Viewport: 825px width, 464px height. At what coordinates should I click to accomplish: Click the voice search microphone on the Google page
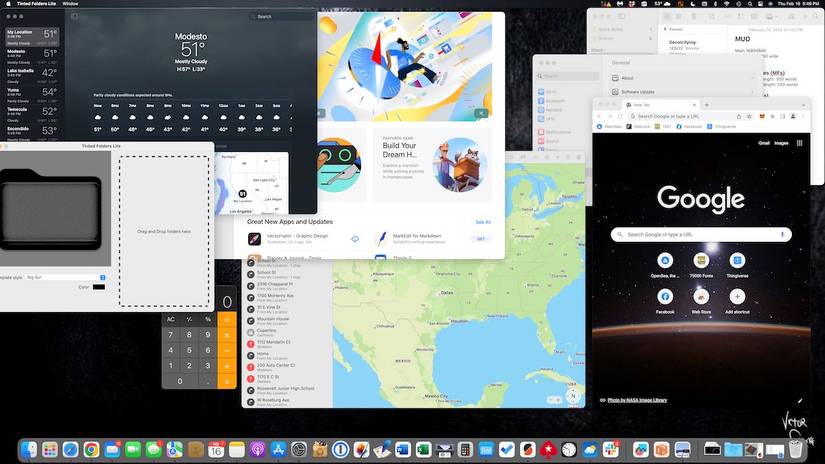[x=782, y=235]
